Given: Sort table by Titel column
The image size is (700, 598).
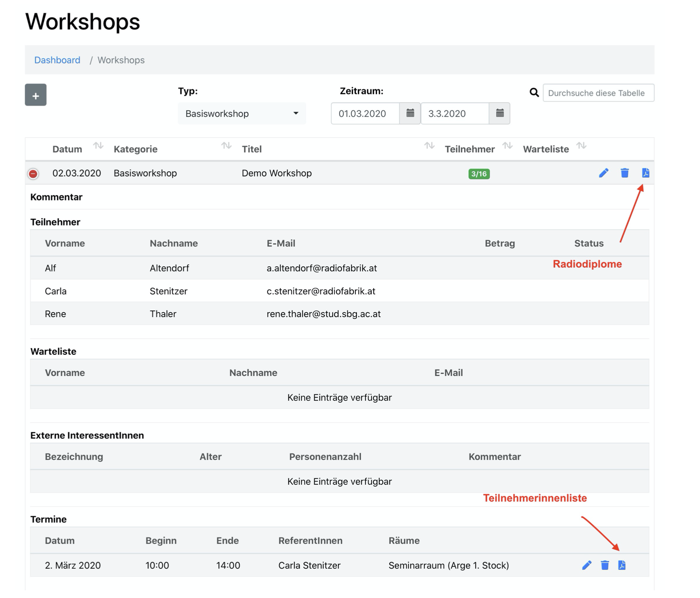Looking at the screenshot, I should pos(429,146).
